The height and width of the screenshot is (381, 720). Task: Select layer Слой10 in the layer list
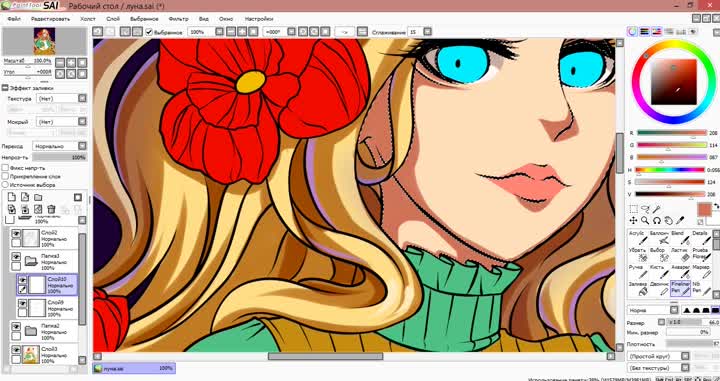click(x=47, y=285)
